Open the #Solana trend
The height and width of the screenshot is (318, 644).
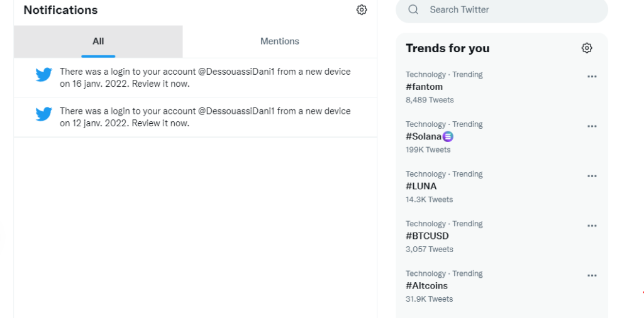[x=502, y=136]
